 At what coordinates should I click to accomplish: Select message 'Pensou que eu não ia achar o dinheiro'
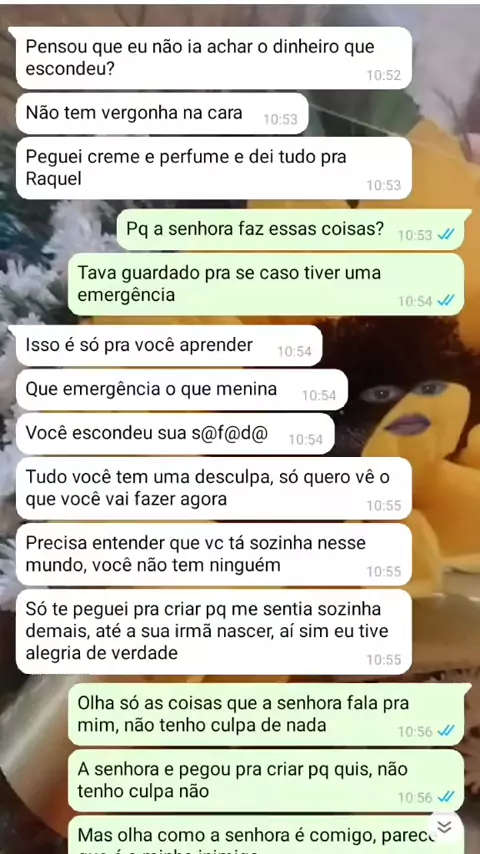pyautogui.click(x=214, y=58)
